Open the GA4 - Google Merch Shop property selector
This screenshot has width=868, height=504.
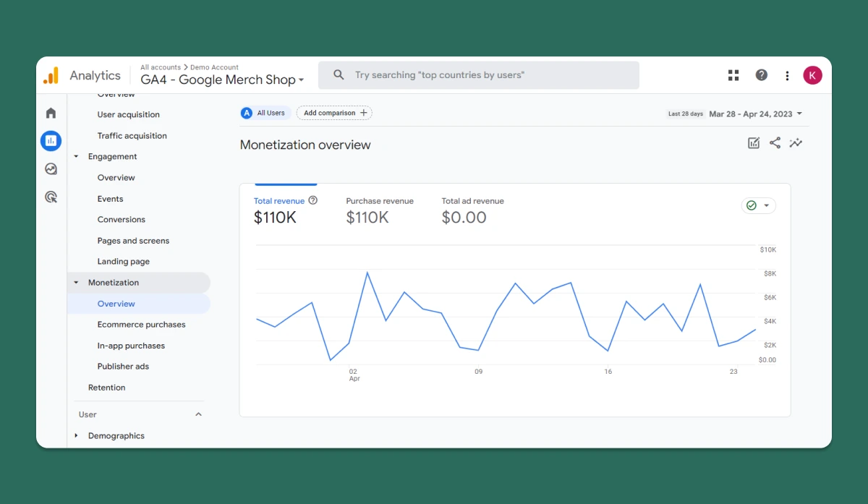(222, 80)
